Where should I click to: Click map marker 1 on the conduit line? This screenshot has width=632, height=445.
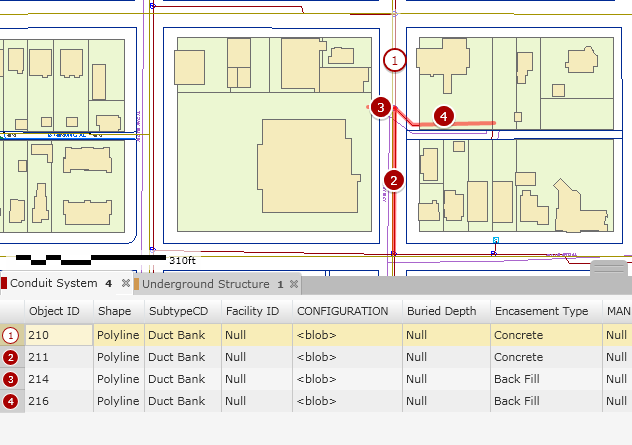tap(395, 61)
